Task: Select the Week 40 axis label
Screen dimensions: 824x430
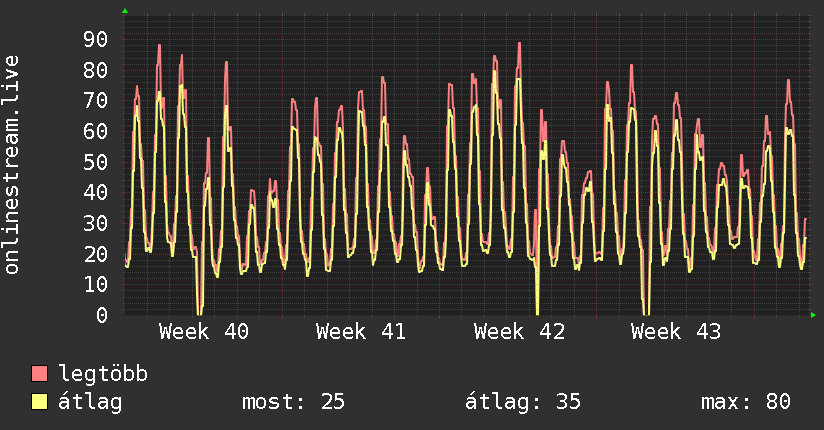Action: pyautogui.click(x=204, y=332)
